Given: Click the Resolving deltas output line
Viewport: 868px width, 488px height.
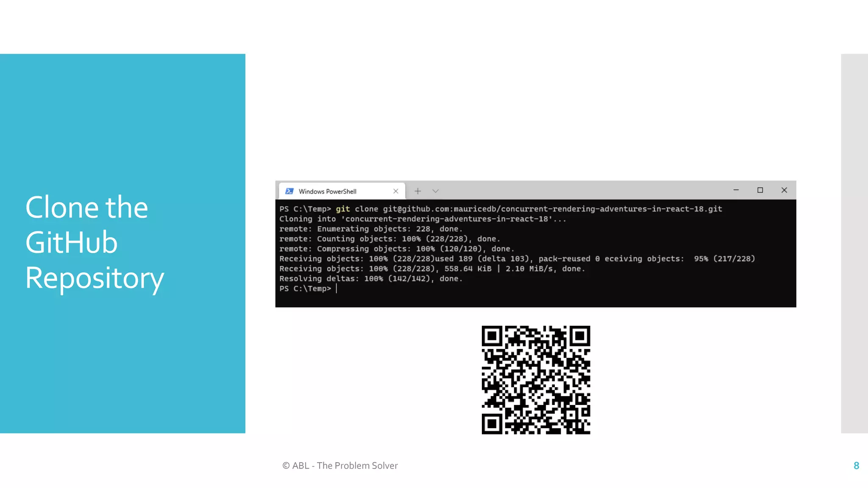Looking at the screenshot, I should pyautogui.click(x=370, y=279).
